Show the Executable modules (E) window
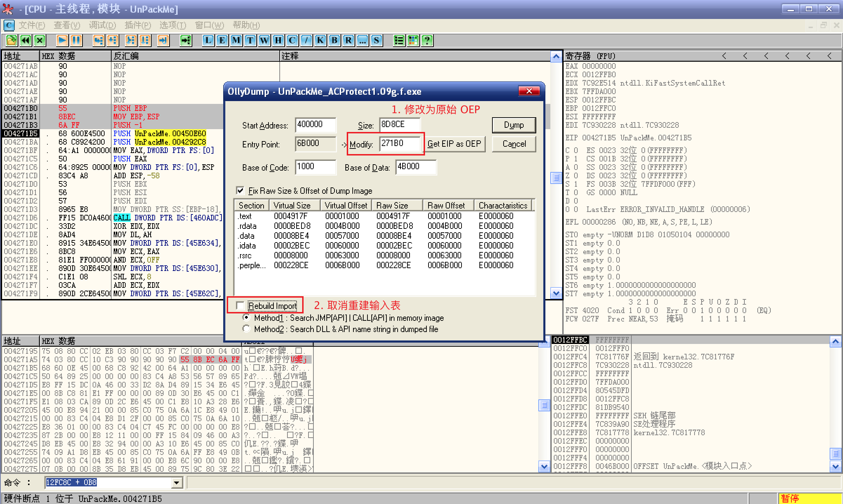The width and height of the screenshot is (843, 504). (222, 40)
